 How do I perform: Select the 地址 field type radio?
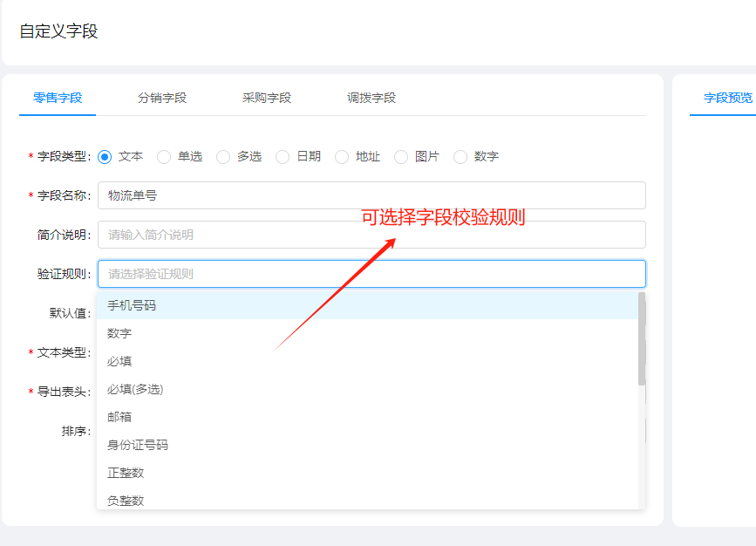point(342,157)
